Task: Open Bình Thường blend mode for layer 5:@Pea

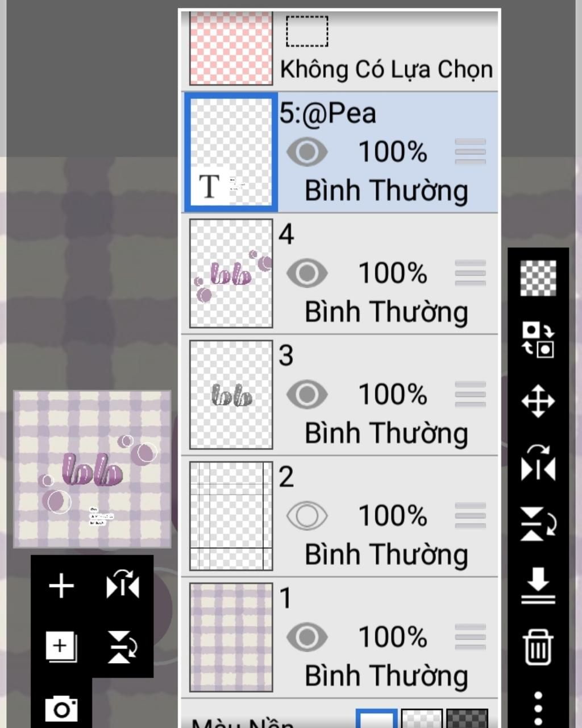Action: point(386,191)
